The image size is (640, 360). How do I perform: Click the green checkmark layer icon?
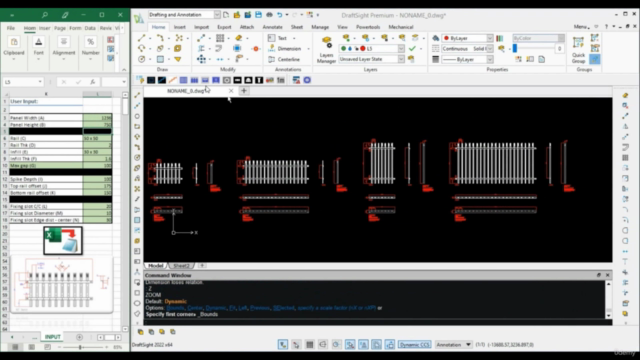tap(412, 49)
